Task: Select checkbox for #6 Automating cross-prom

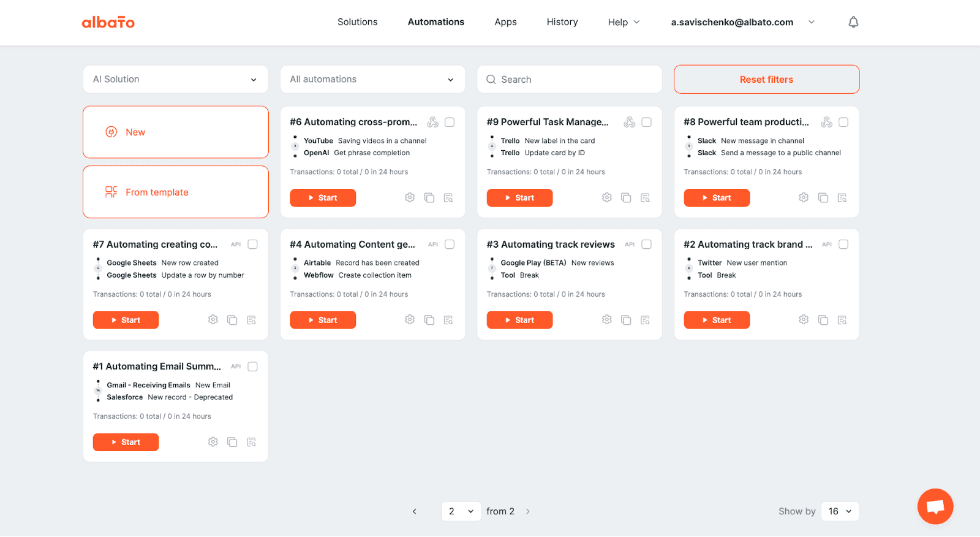Action: 450,122
